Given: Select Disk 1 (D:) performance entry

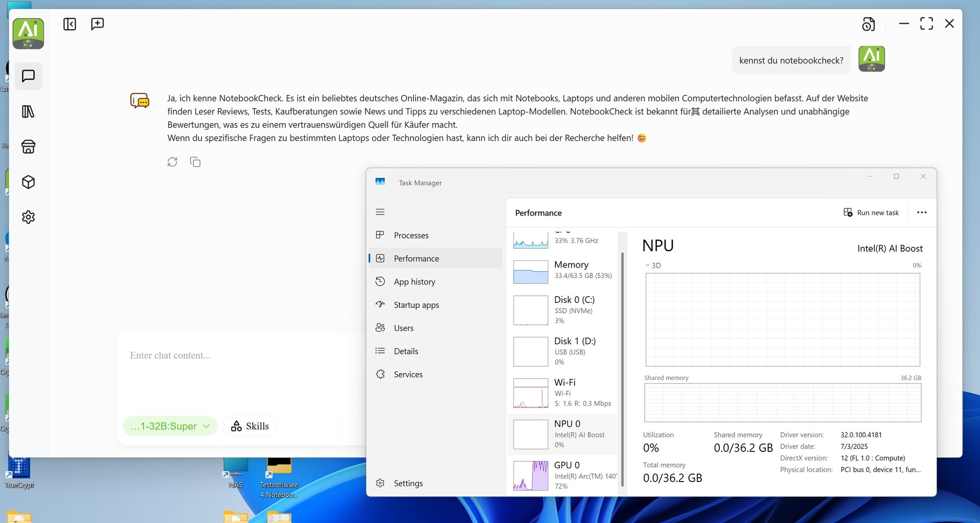Looking at the screenshot, I should coord(563,351).
